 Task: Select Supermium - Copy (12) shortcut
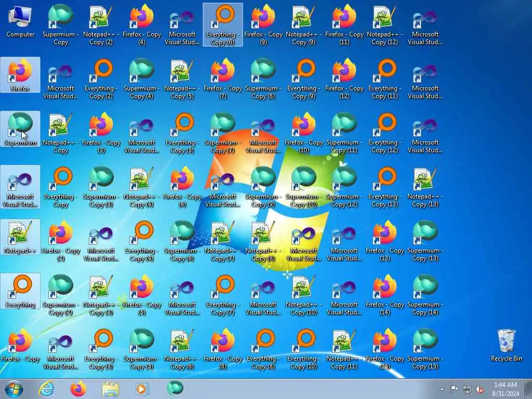click(344, 187)
